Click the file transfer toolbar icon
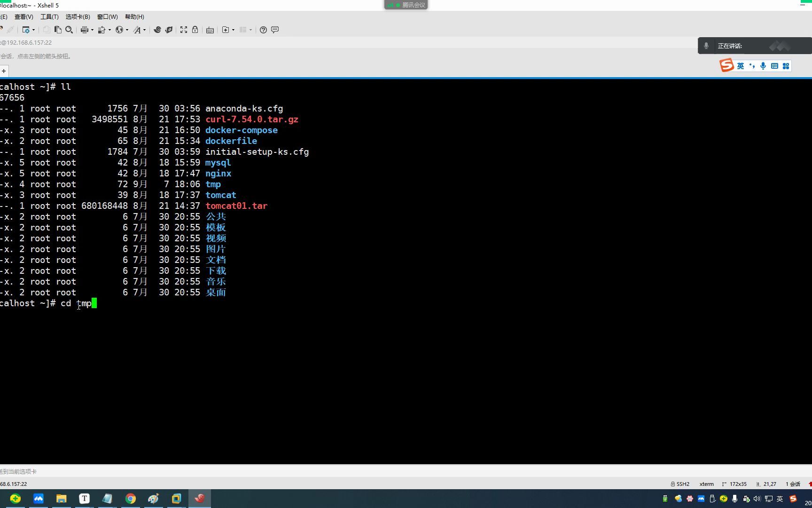 tap(101, 30)
